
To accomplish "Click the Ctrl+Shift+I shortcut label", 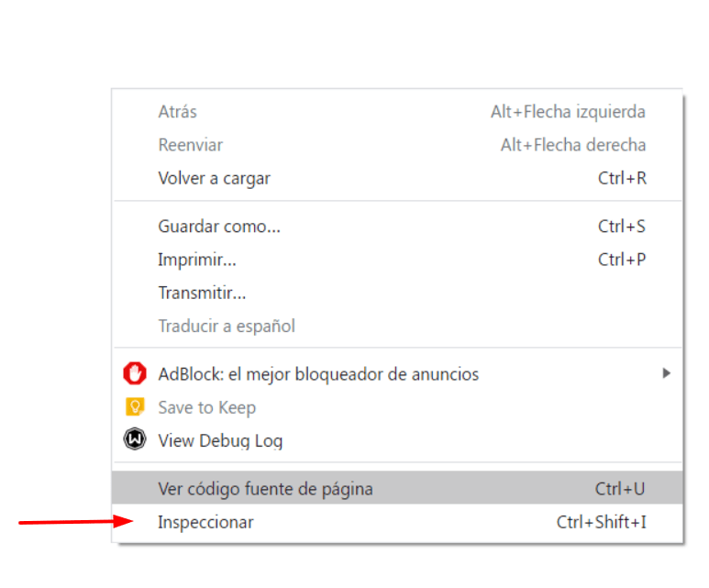I will [x=601, y=522].
